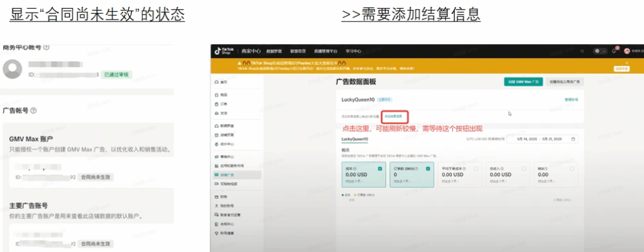Viewport: 644px width, 252px height.
Task: Click the GMV Max 账户 heading
Action: 31,139
